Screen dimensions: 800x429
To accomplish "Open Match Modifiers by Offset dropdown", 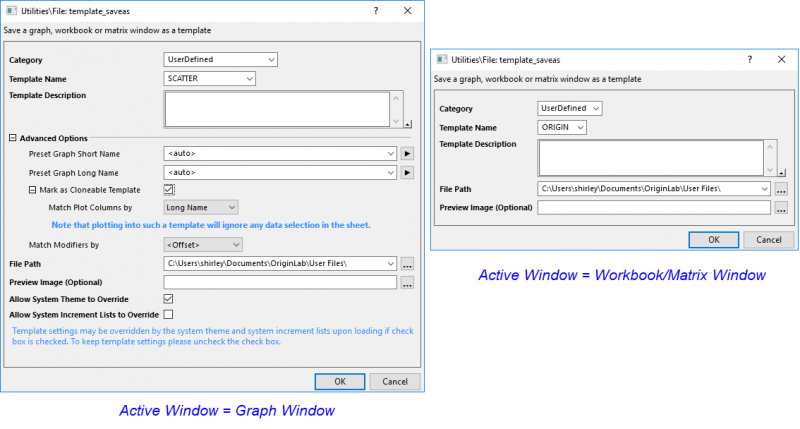I will (x=201, y=244).
